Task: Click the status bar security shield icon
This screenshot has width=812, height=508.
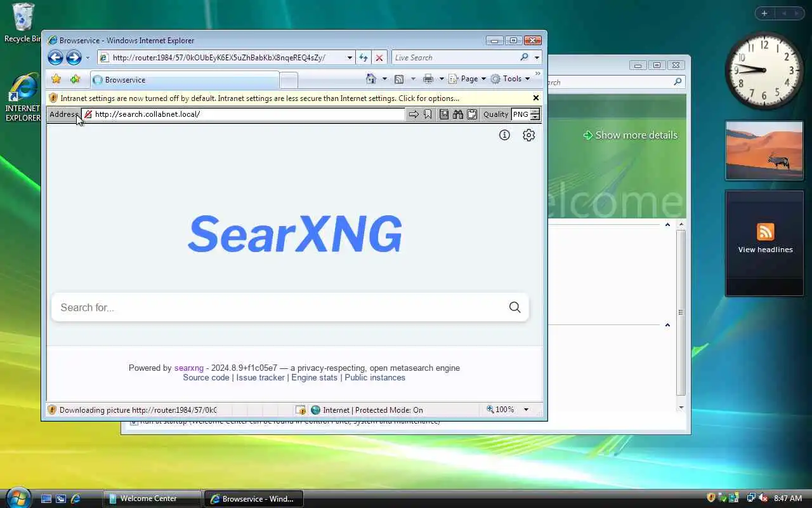Action: pos(52,410)
